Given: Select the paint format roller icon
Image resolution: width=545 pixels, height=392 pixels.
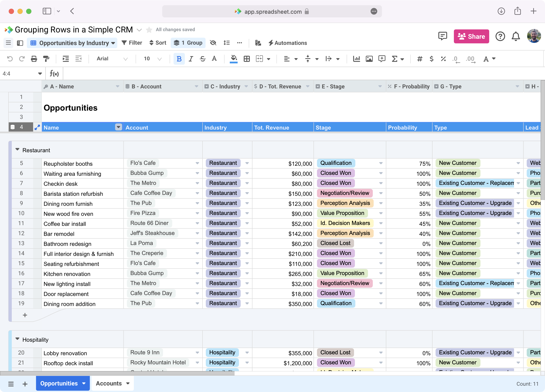Looking at the screenshot, I should pos(46,59).
